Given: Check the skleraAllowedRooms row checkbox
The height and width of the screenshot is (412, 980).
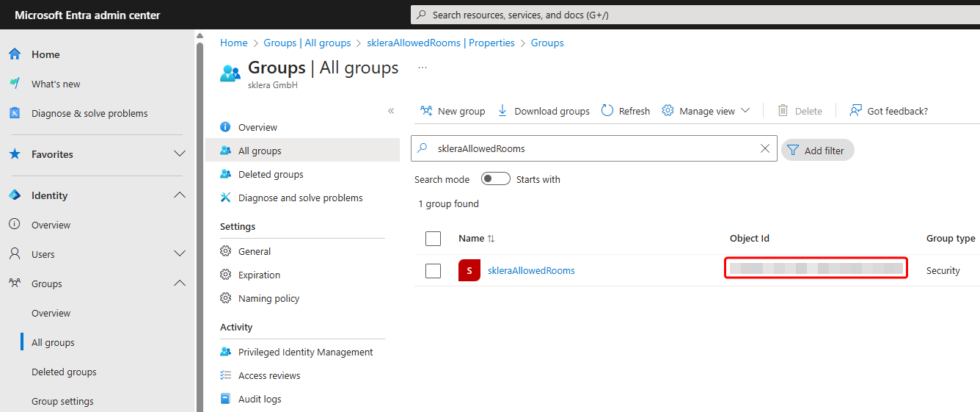Looking at the screenshot, I should pos(434,271).
